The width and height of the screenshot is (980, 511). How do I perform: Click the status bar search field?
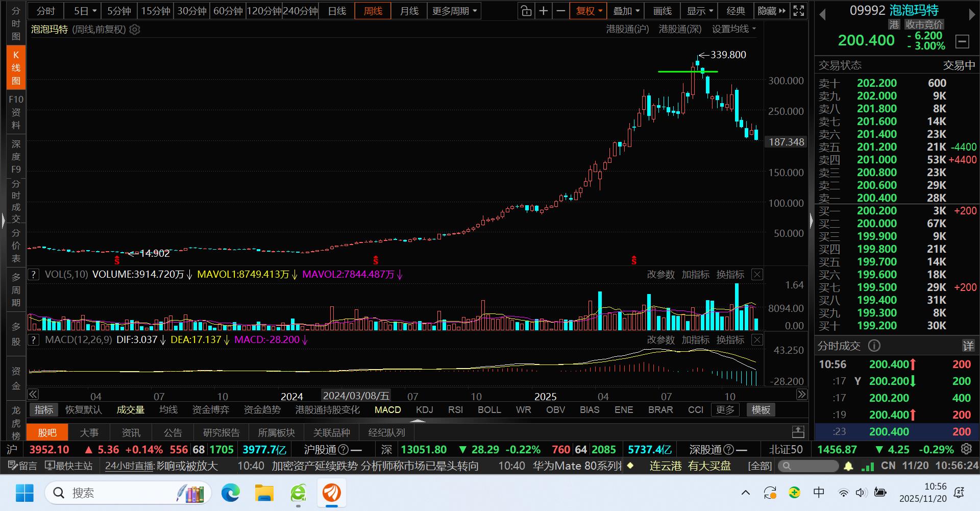click(807, 466)
